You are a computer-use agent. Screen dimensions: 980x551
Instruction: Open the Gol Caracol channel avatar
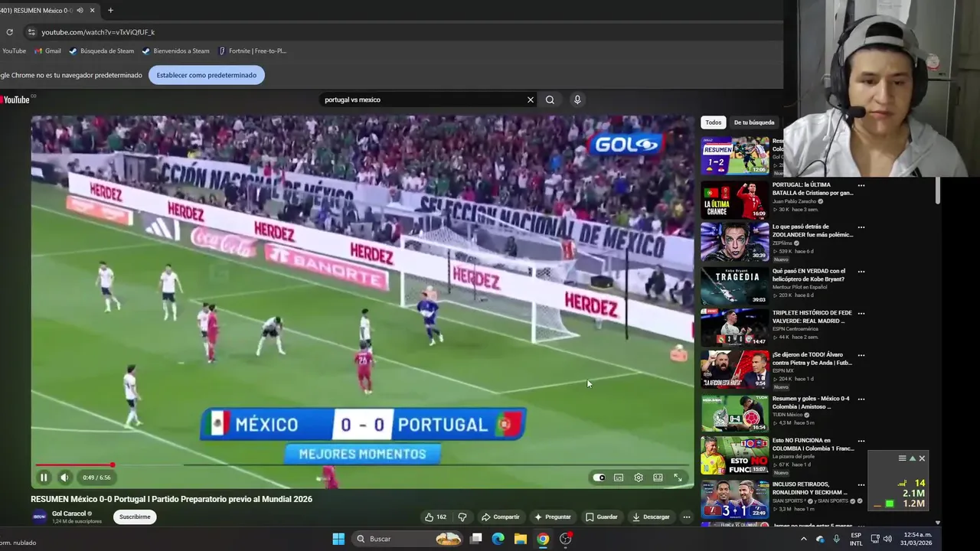click(39, 517)
